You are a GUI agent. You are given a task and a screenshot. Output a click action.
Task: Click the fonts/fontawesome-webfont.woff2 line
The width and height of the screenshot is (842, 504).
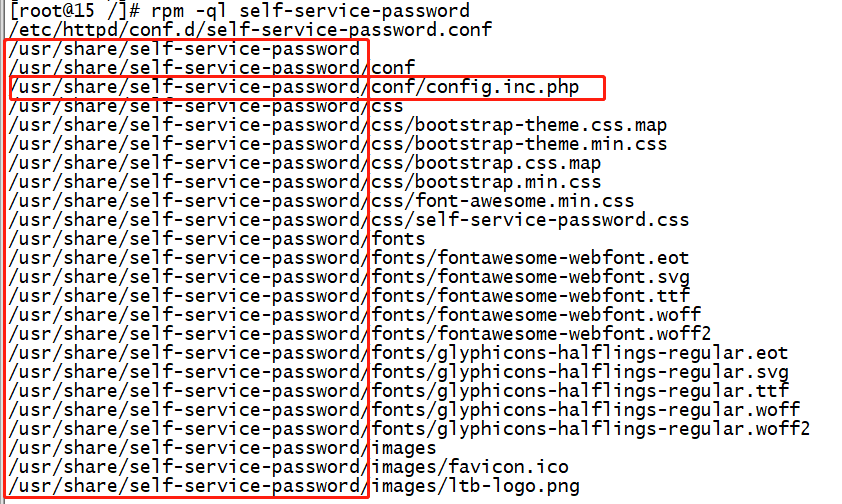[360, 334]
